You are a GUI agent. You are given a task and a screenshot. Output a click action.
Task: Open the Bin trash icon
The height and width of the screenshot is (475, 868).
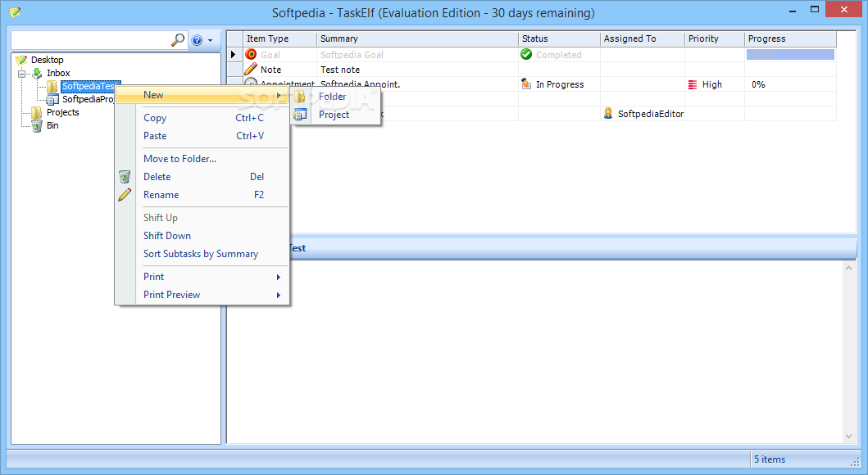click(x=37, y=125)
